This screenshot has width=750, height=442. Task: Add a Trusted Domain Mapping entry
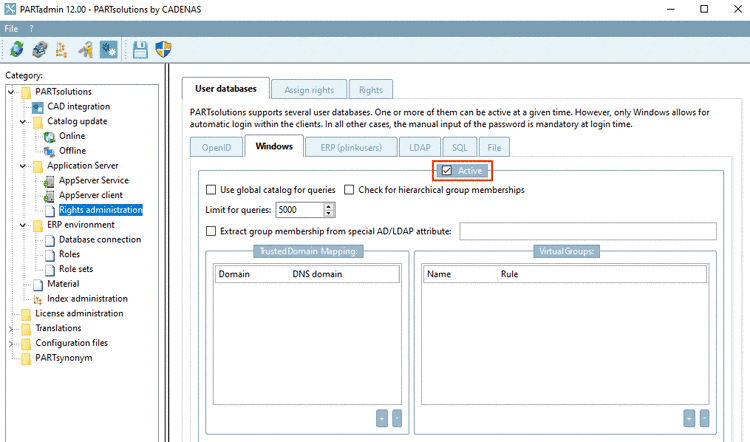(x=382, y=419)
